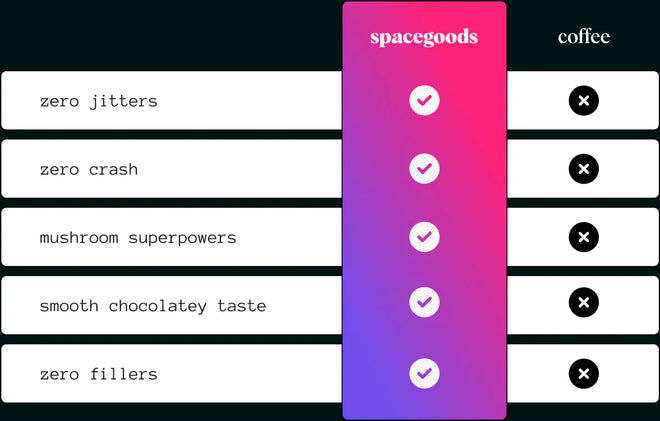Click the coffee X icon for zero jitters

pyautogui.click(x=583, y=100)
